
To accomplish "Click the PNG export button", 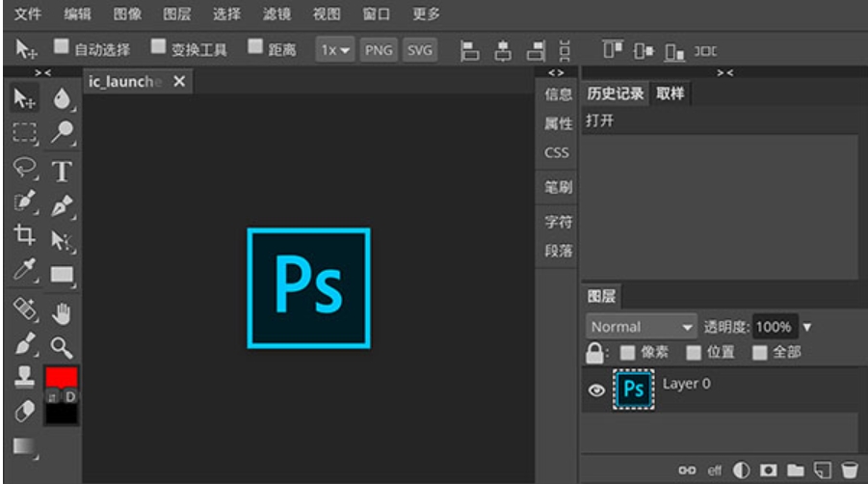I will 379,50.
